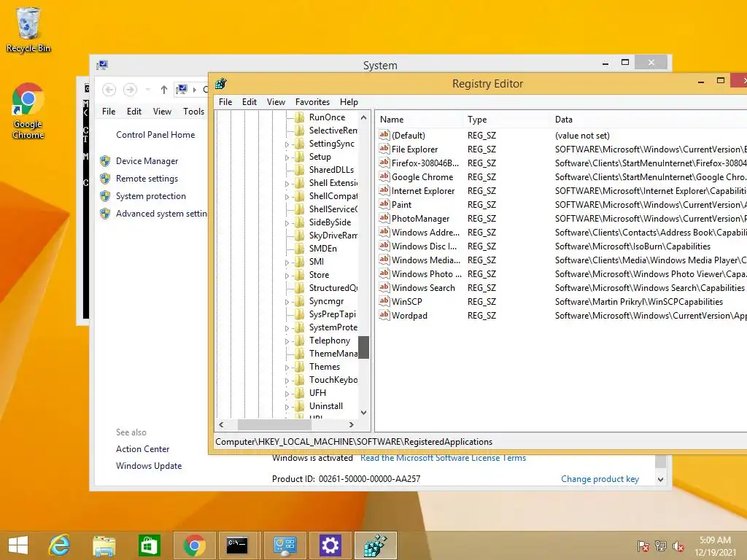The image size is (747, 560).
Task: Click the Data column header
Action: pos(648,120)
